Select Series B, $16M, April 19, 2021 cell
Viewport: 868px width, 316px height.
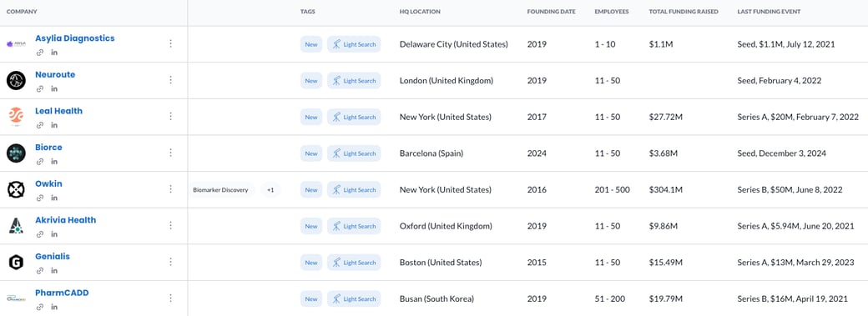coord(793,298)
